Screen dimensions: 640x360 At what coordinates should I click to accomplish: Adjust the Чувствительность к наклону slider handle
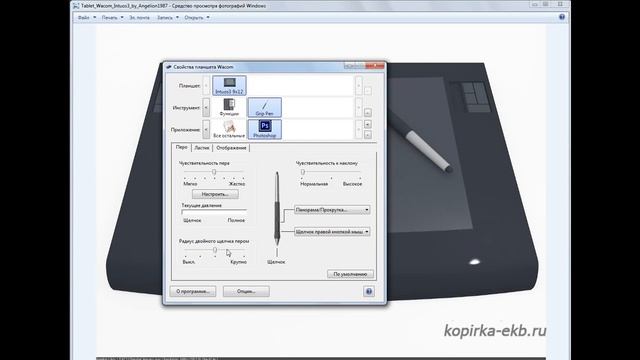pyautogui.click(x=302, y=172)
